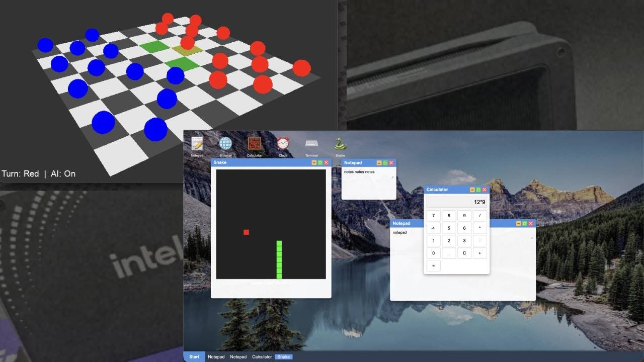Screen dimensions: 644x362
Task: Click the calculator 1 key
Action: (433, 241)
